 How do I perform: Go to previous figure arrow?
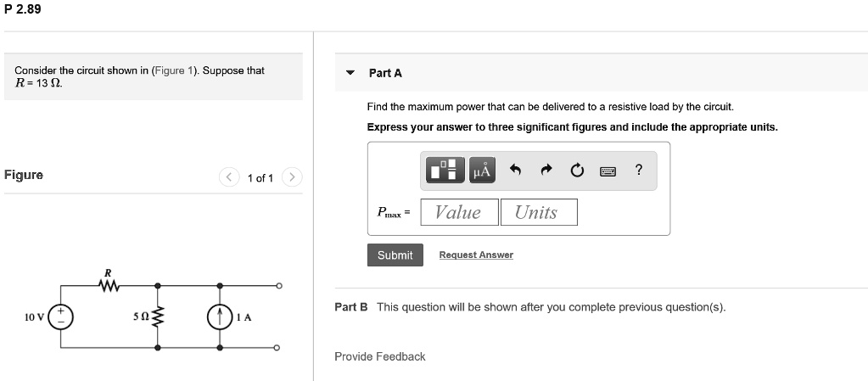coord(229,177)
